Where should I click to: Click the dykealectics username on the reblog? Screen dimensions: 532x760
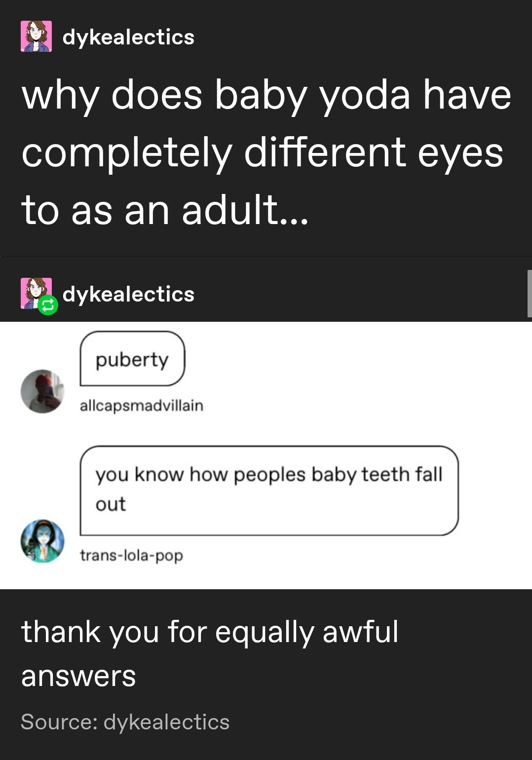coord(128,294)
